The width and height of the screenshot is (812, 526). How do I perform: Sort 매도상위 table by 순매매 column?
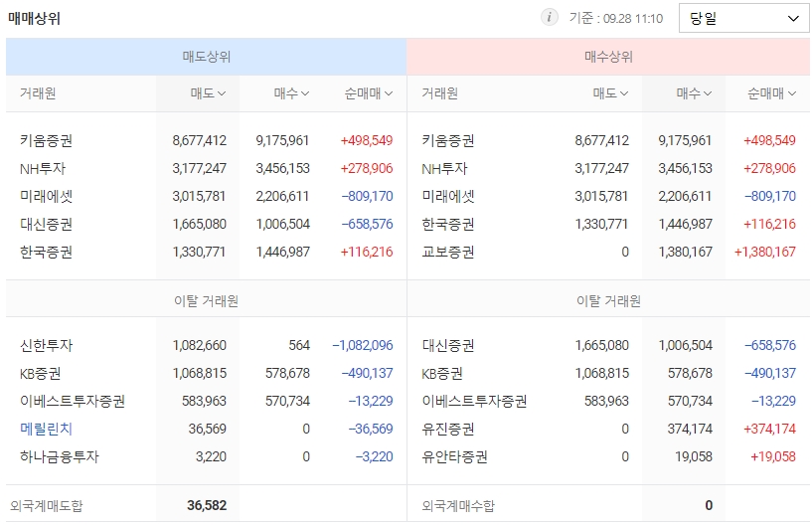coord(368,93)
